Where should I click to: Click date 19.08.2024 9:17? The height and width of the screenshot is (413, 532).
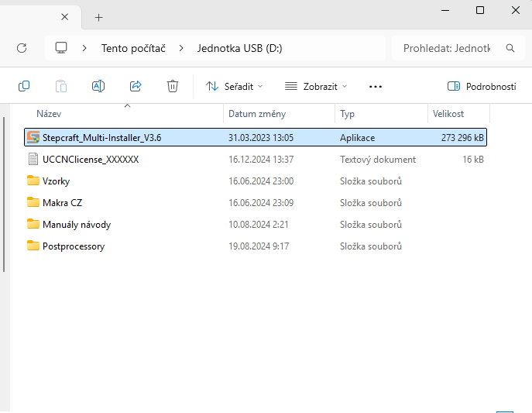(259, 246)
